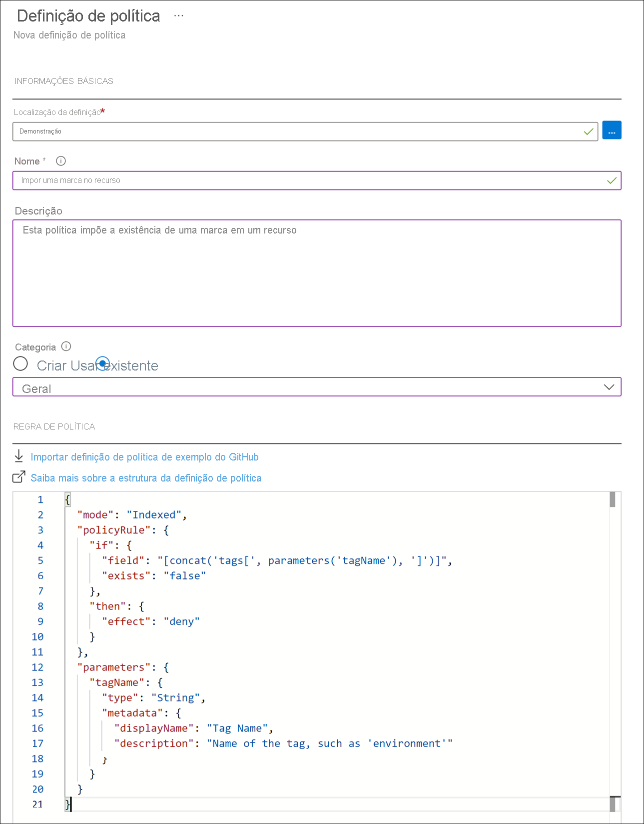This screenshot has width=644, height=824.
Task: Click the "metadata" key line
Action: coord(141,713)
